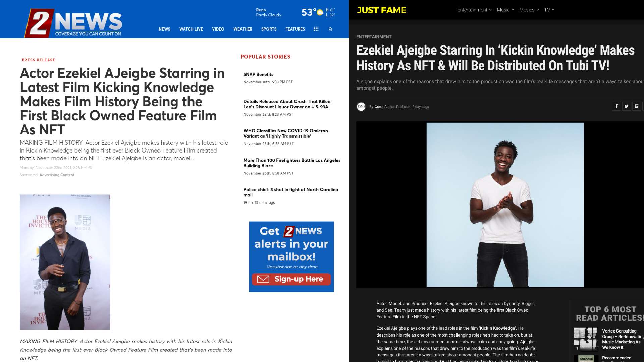Image resolution: width=644 pixels, height=362 pixels.
Task: Click the Sign-up Here button
Action: pyautogui.click(x=291, y=279)
